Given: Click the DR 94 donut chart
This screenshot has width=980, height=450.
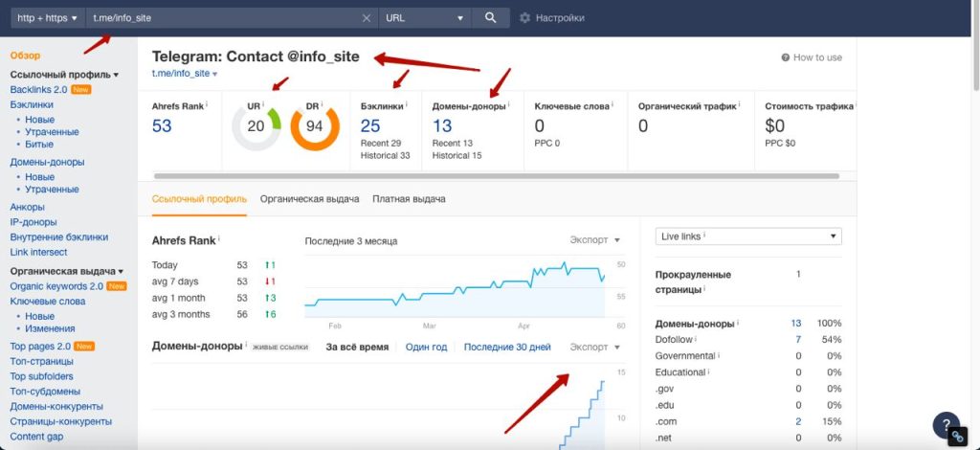Looking at the screenshot, I should (x=314, y=127).
